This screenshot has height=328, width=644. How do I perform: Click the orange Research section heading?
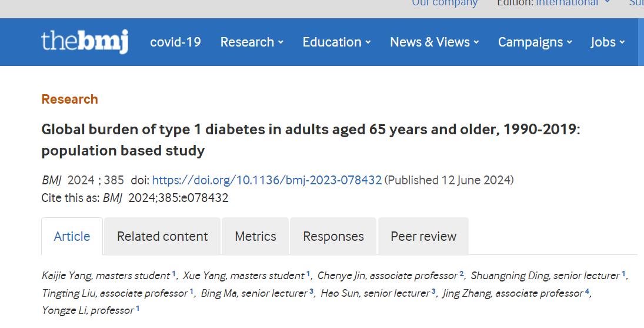(69, 99)
